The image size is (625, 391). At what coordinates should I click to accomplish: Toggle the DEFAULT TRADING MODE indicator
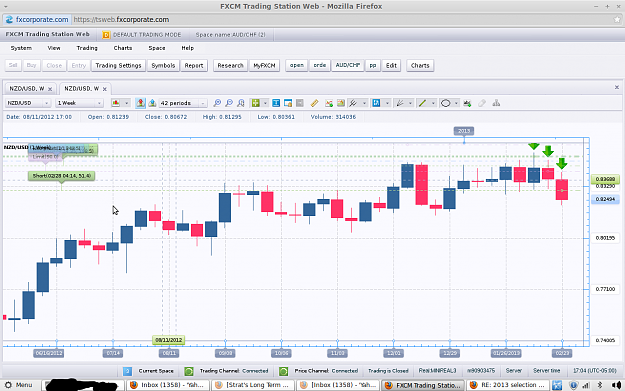click(106, 35)
